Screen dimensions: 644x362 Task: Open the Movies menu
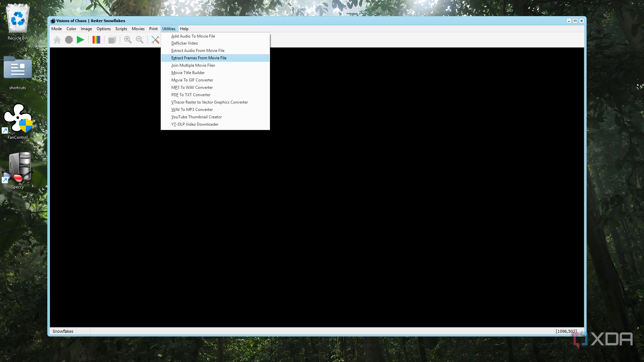tap(138, 29)
